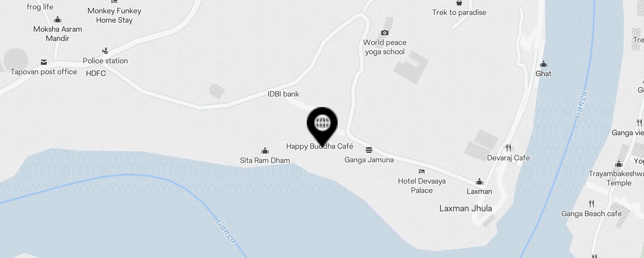Viewport: 644px width, 258px height.
Task: Click the frog life label
Action: 40,7
